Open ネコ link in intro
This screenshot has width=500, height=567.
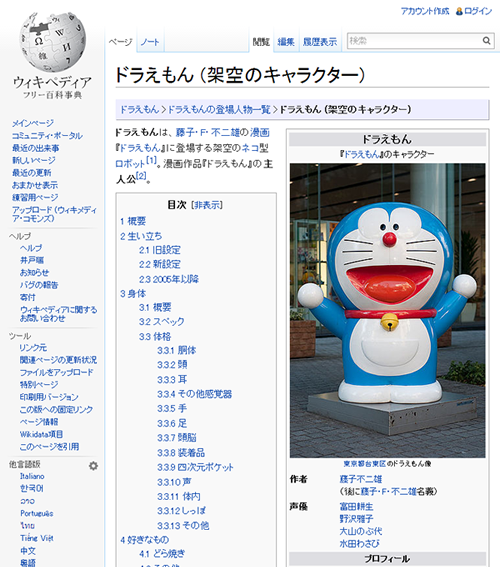point(250,148)
